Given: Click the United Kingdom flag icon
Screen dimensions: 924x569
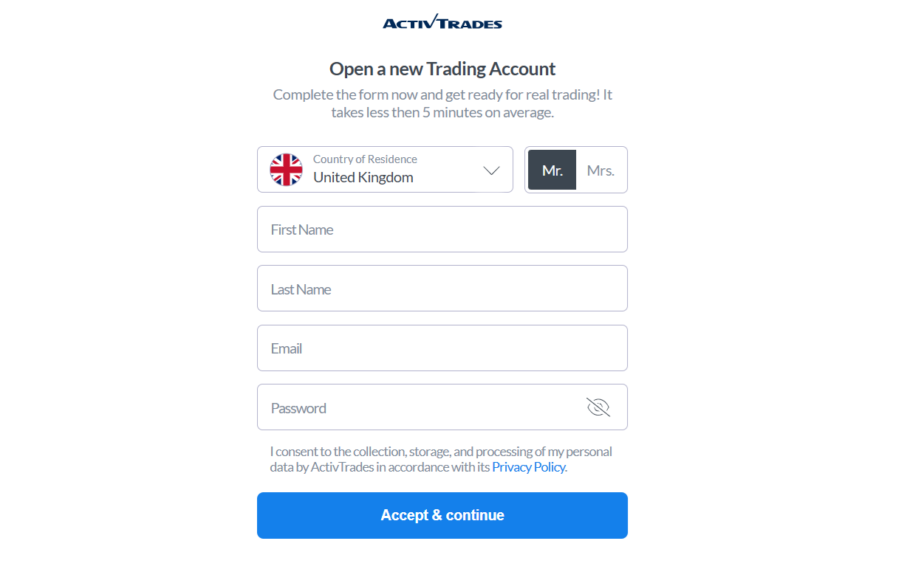Looking at the screenshot, I should click(x=286, y=170).
